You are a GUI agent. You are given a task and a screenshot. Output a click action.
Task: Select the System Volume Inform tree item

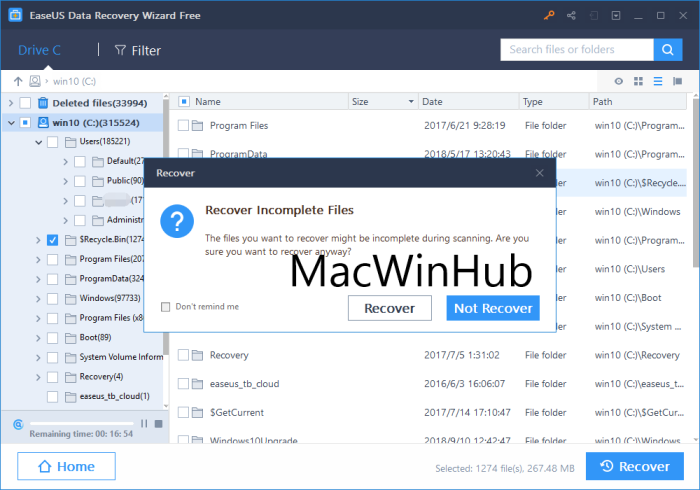(x=121, y=357)
